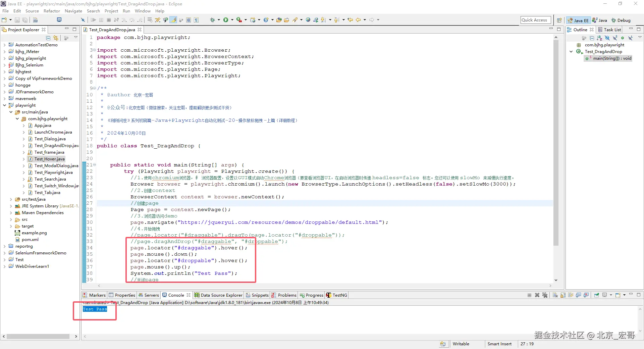Open the Debug configurations dropdown arrow
644x349 pixels.
(219, 20)
